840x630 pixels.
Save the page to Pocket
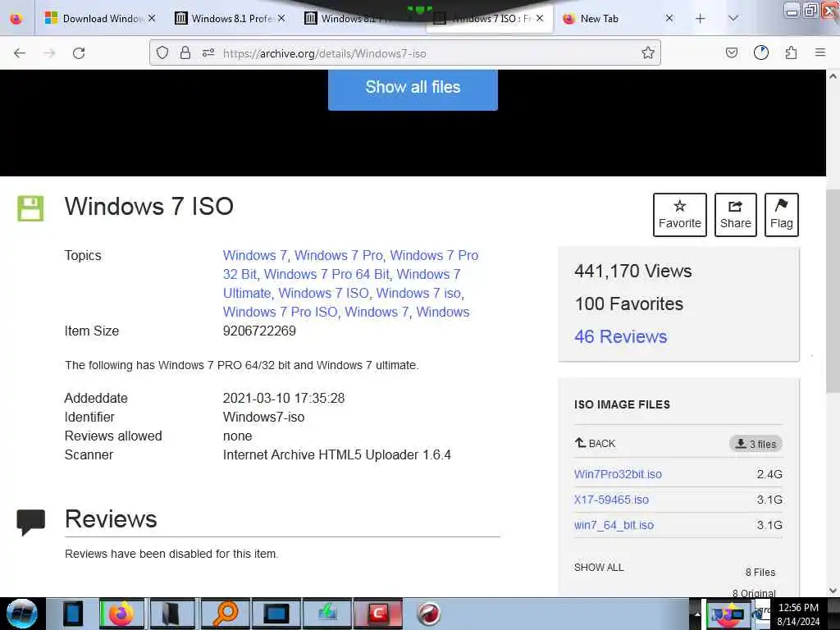[x=731, y=52]
